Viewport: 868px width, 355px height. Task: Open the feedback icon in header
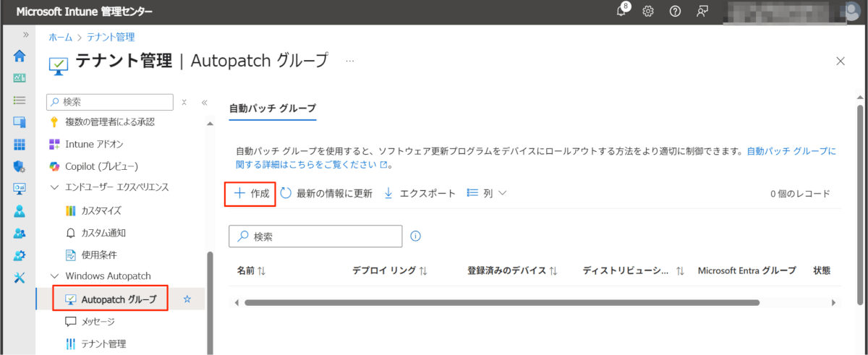(x=702, y=12)
